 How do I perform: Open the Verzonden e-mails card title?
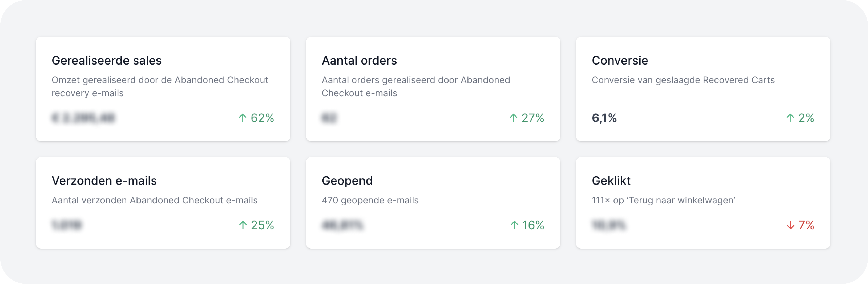[104, 181]
